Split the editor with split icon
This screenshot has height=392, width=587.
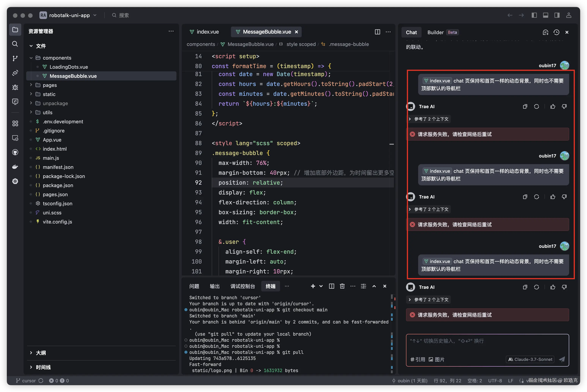click(x=377, y=32)
